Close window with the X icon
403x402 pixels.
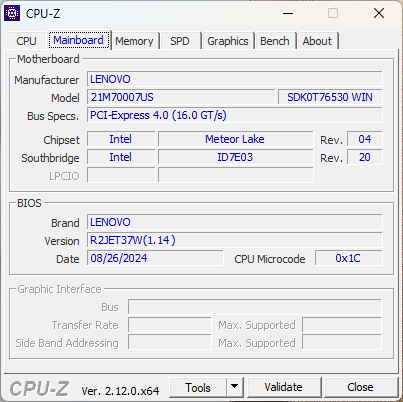[x=379, y=13]
